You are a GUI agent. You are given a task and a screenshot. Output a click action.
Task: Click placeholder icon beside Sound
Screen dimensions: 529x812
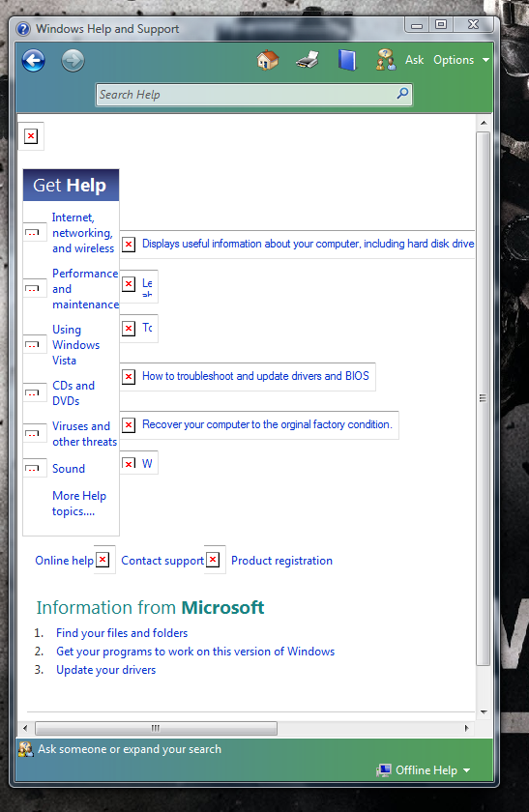click(x=32, y=468)
